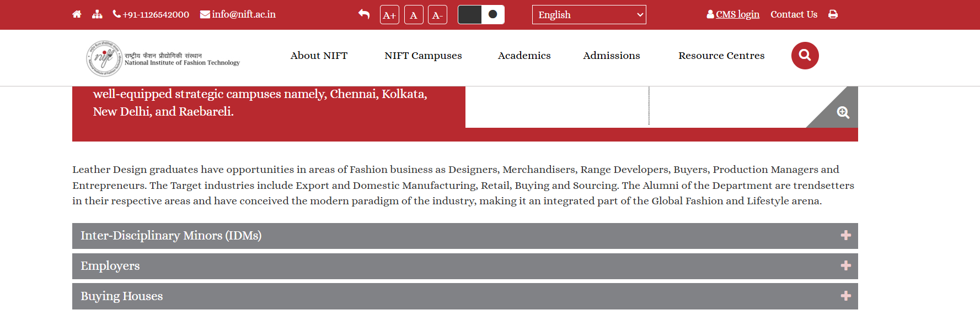Decrease font size with A- button
This screenshot has height=326, width=980.
tap(437, 15)
